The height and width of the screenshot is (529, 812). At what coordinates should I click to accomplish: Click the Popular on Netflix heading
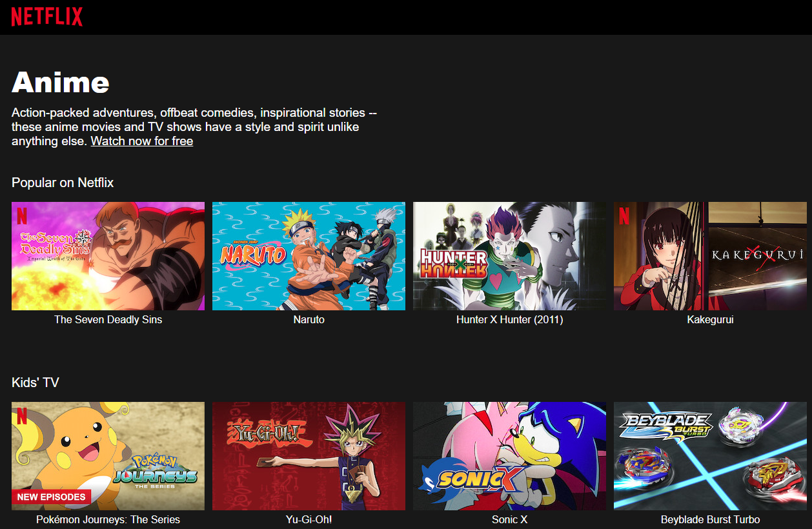pyautogui.click(x=63, y=183)
